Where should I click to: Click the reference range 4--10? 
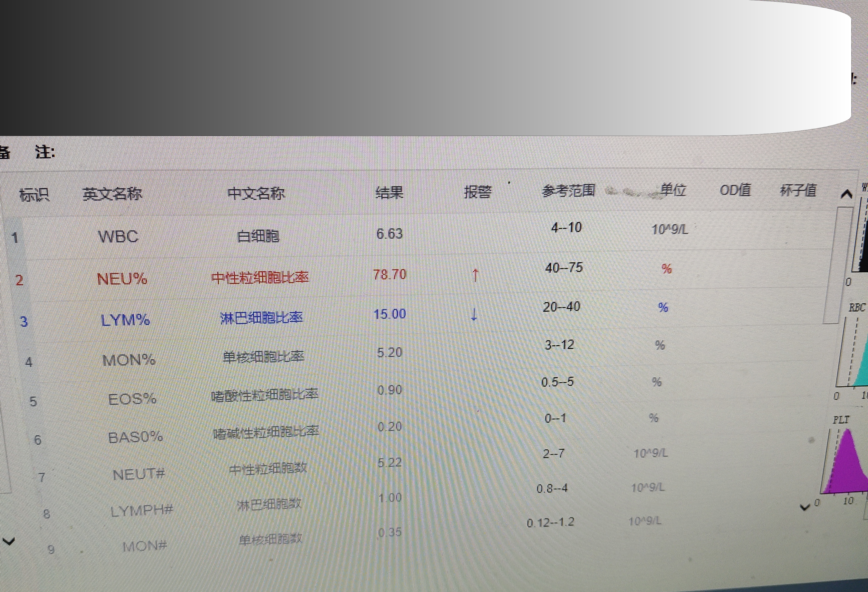pos(566,227)
